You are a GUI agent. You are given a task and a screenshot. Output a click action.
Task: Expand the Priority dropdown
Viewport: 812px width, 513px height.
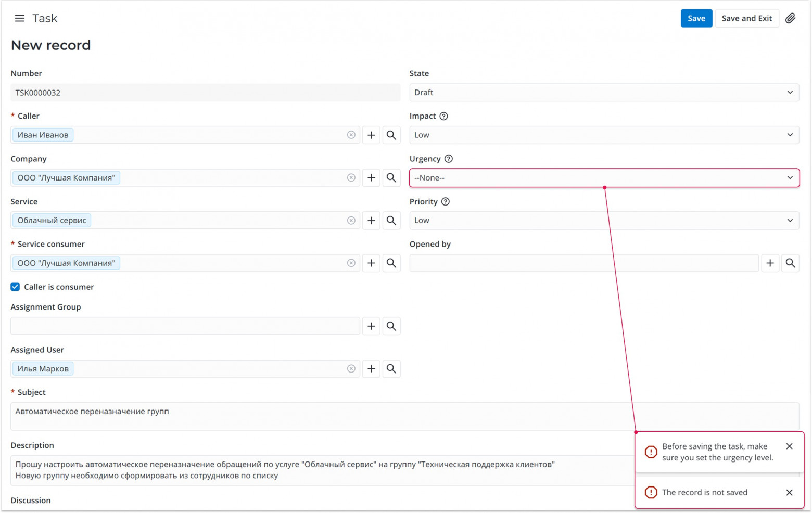click(604, 221)
